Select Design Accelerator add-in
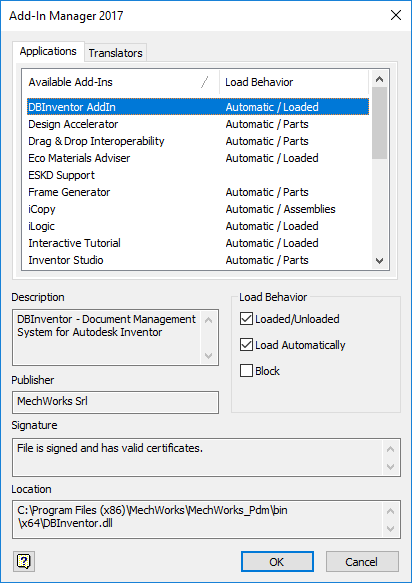 point(198,124)
